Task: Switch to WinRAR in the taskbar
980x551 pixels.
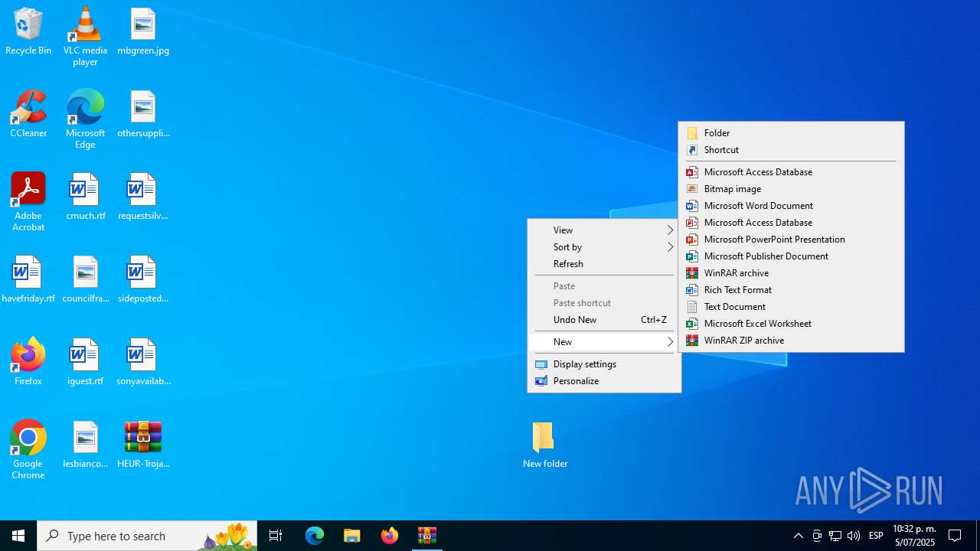Action: coord(427,536)
